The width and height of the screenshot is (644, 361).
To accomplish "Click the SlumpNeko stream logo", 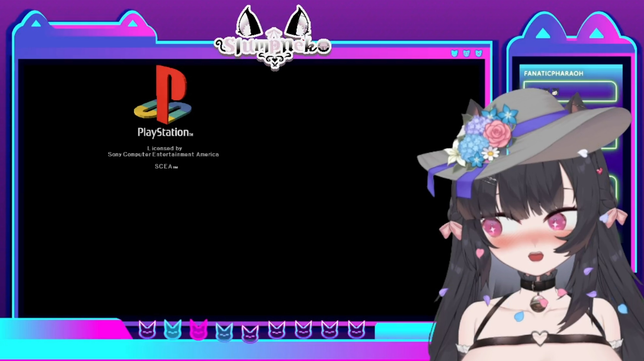I will tap(274, 38).
